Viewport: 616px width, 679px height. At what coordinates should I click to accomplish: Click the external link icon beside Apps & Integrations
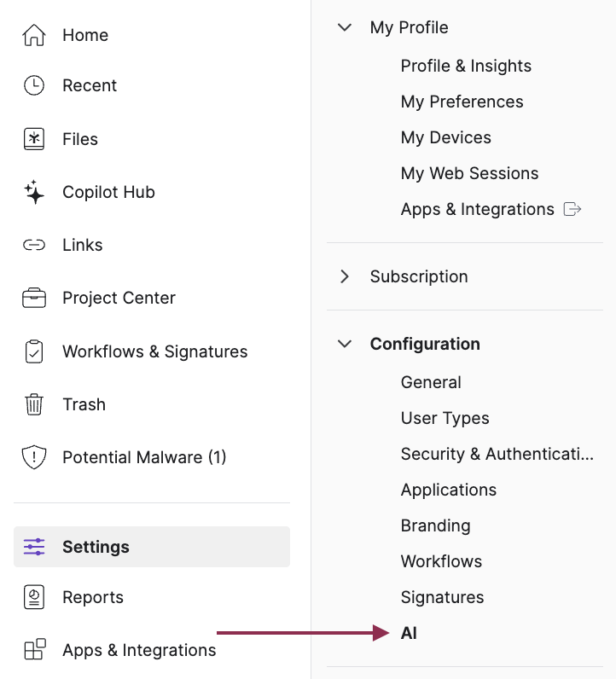[573, 209]
